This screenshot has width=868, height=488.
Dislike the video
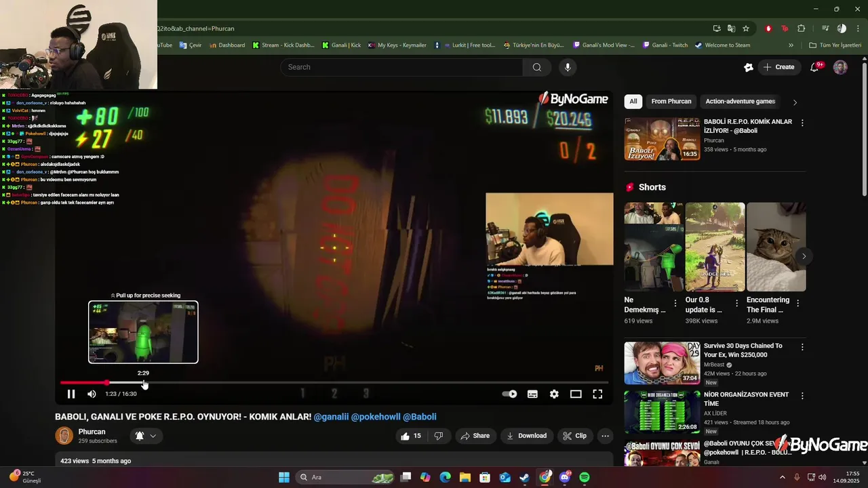coord(438,436)
